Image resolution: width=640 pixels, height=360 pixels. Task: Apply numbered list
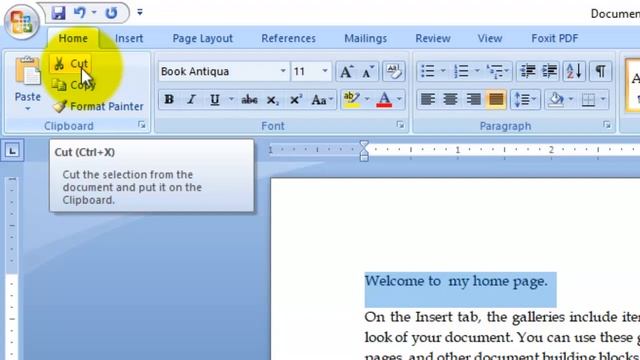[461, 71]
